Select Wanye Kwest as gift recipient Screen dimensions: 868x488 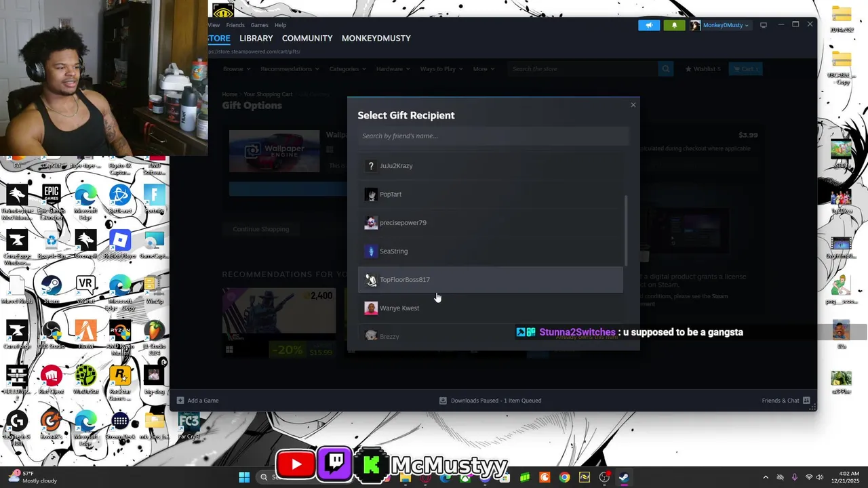coord(490,308)
